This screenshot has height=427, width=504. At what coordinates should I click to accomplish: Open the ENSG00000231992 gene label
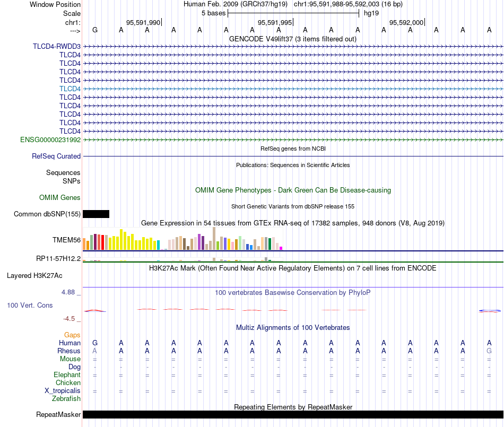pyautogui.click(x=50, y=140)
